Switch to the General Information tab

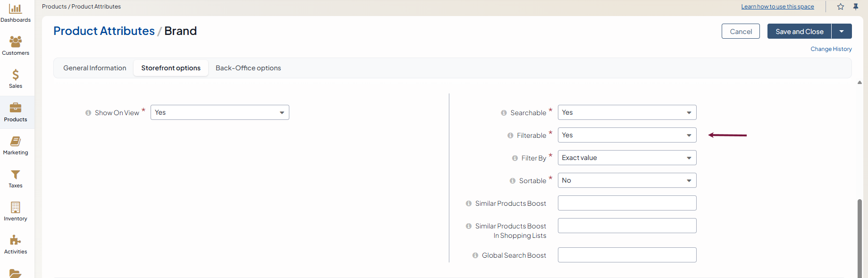(x=95, y=68)
